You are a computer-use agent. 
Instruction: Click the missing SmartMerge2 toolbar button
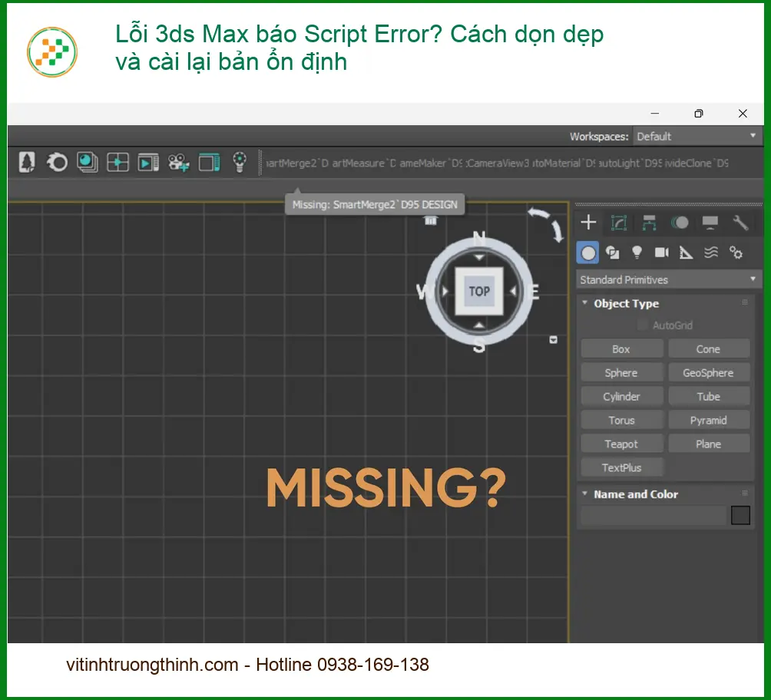coord(296,163)
